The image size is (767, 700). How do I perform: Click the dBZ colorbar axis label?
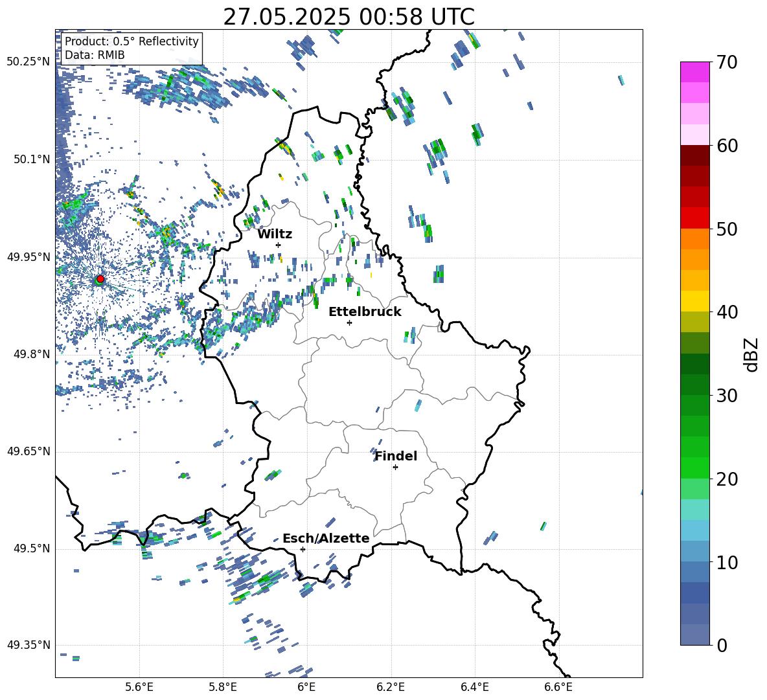(x=752, y=354)
